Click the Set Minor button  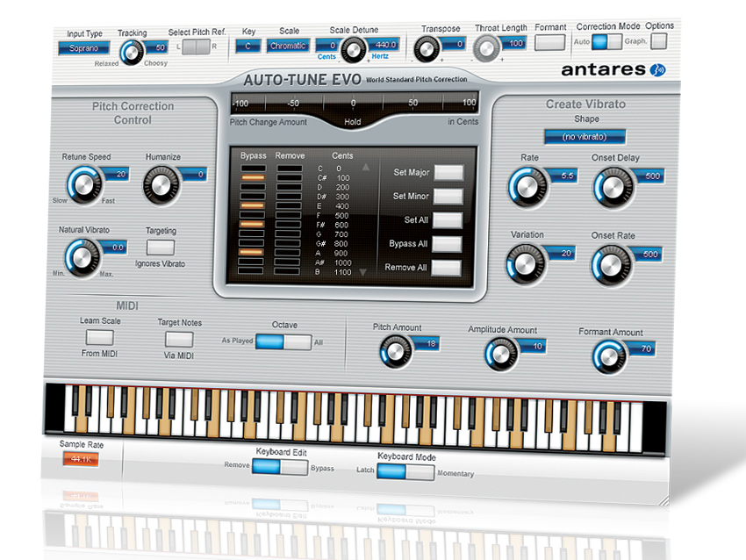pyautogui.click(x=448, y=196)
